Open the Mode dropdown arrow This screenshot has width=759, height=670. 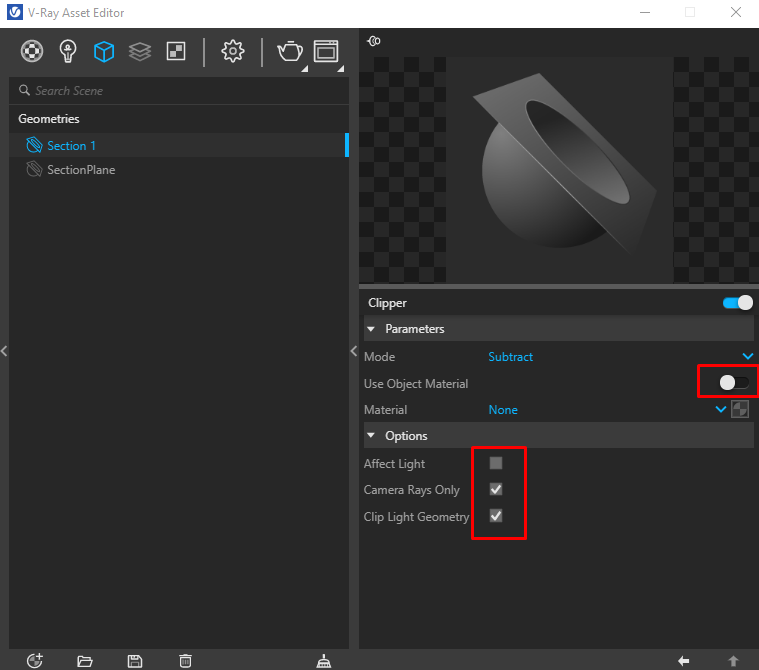point(747,357)
